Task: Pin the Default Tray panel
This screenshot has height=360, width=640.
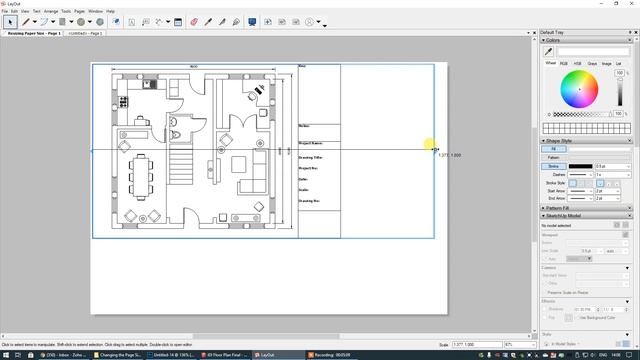Action: pos(630,32)
